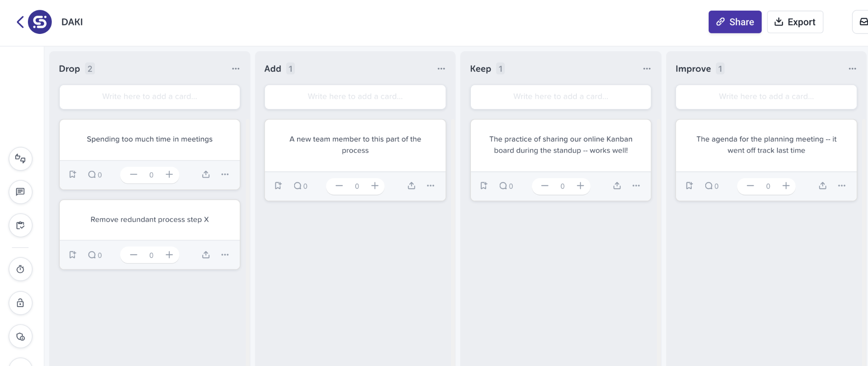868x366 pixels.
Task: Open the comments panel from the sidebar
Action: click(x=20, y=192)
